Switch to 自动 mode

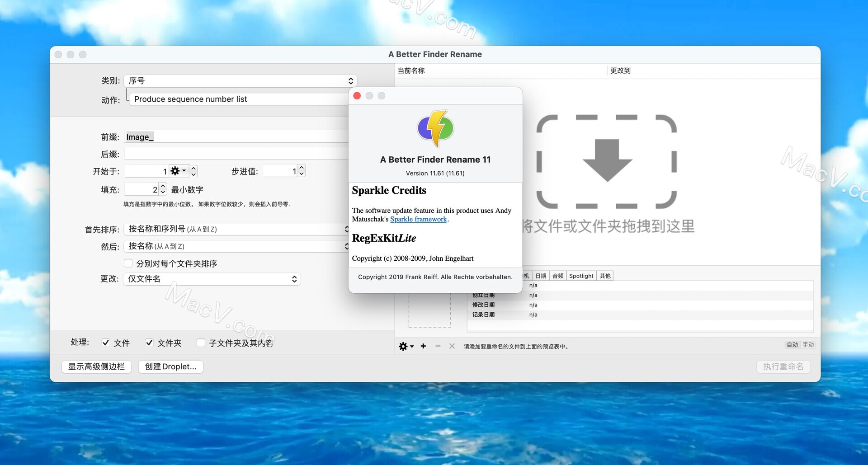pyautogui.click(x=792, y=345)
